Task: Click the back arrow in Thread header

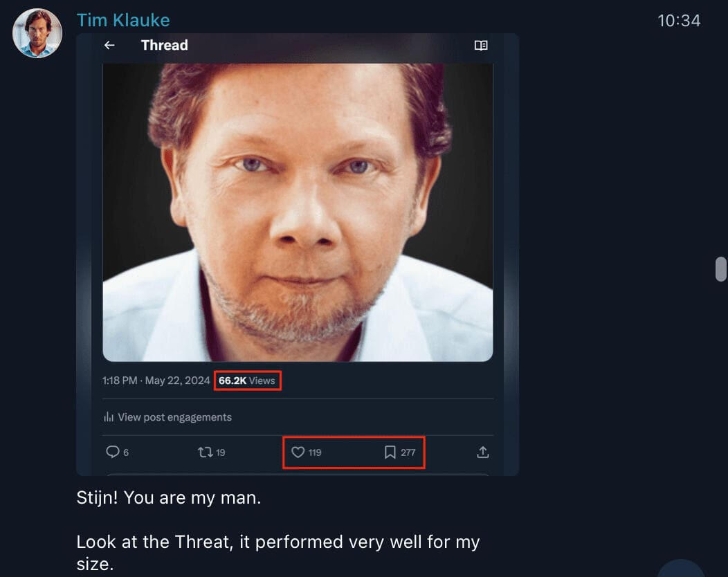Action: 109,46
